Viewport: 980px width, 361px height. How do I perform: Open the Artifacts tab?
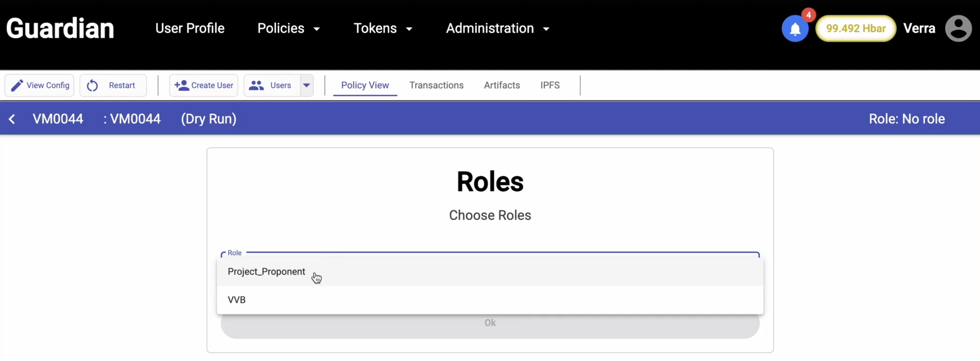501,85
